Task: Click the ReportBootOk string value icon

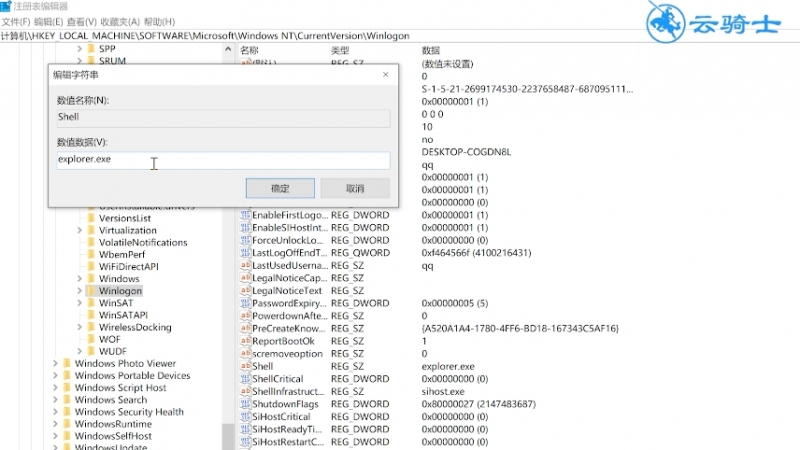Action: tap(245, 341)
